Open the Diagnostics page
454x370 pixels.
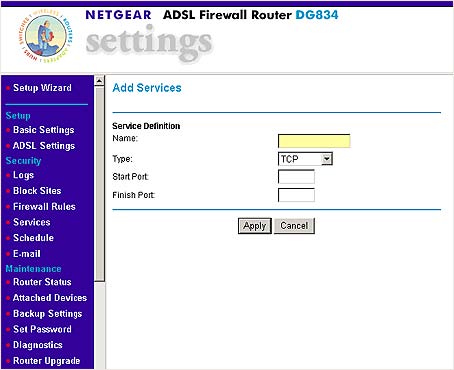(x=38, y=345)
